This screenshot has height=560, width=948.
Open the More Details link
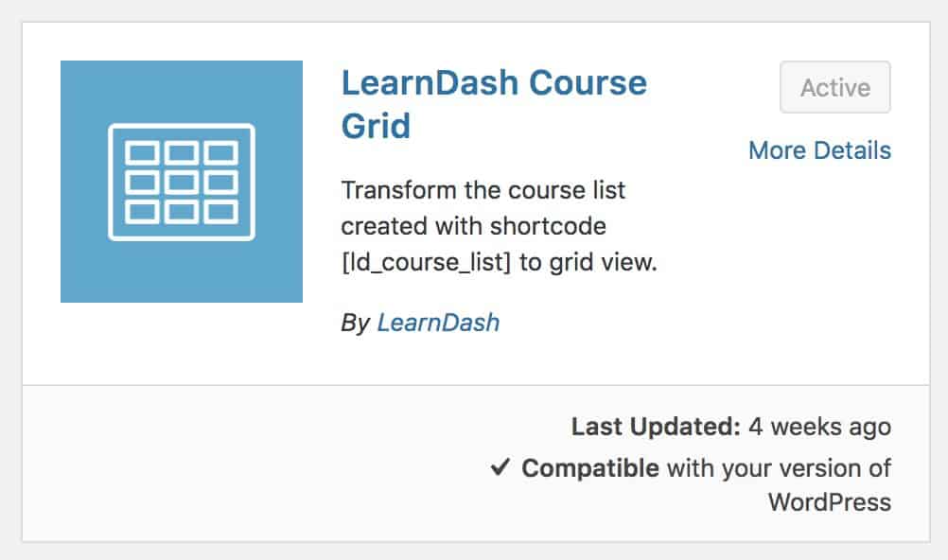click(x=820, y=150)
